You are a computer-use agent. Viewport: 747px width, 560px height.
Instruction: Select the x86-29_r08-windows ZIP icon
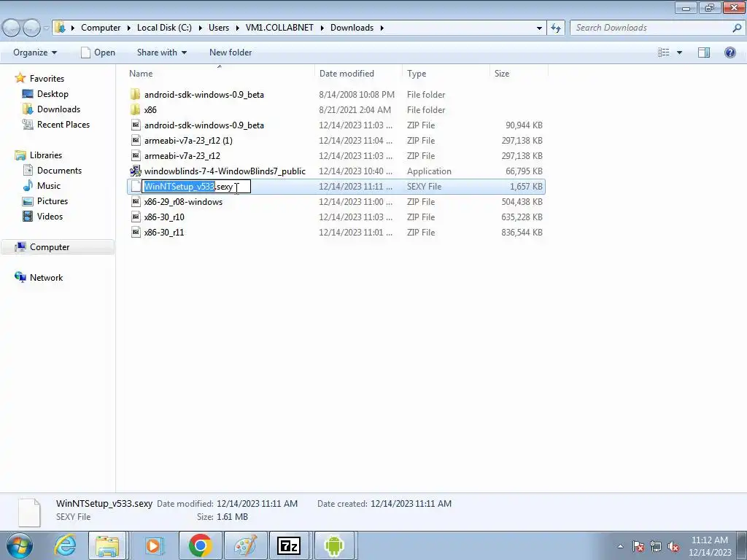135,201
